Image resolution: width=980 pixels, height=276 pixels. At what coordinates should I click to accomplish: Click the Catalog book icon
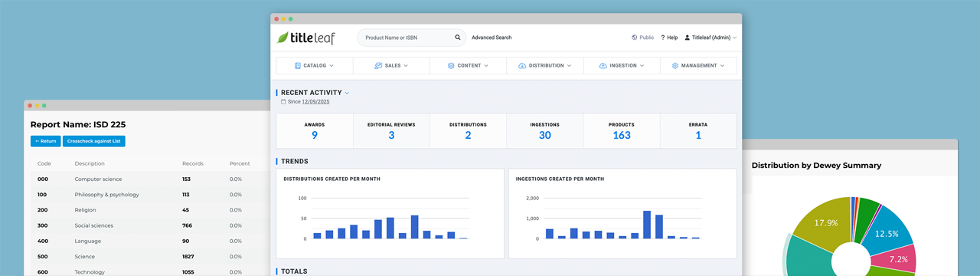point(299,66)
